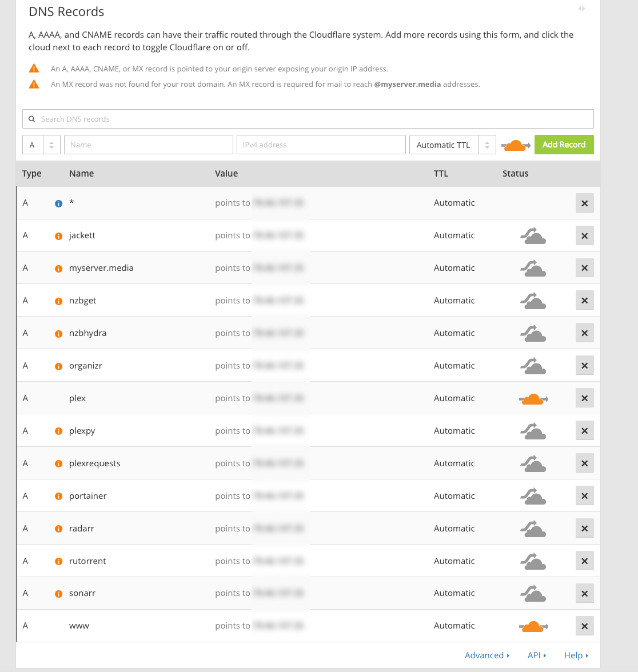Click the TTL column header
This screenshot has width=638, height=672.
441,174
